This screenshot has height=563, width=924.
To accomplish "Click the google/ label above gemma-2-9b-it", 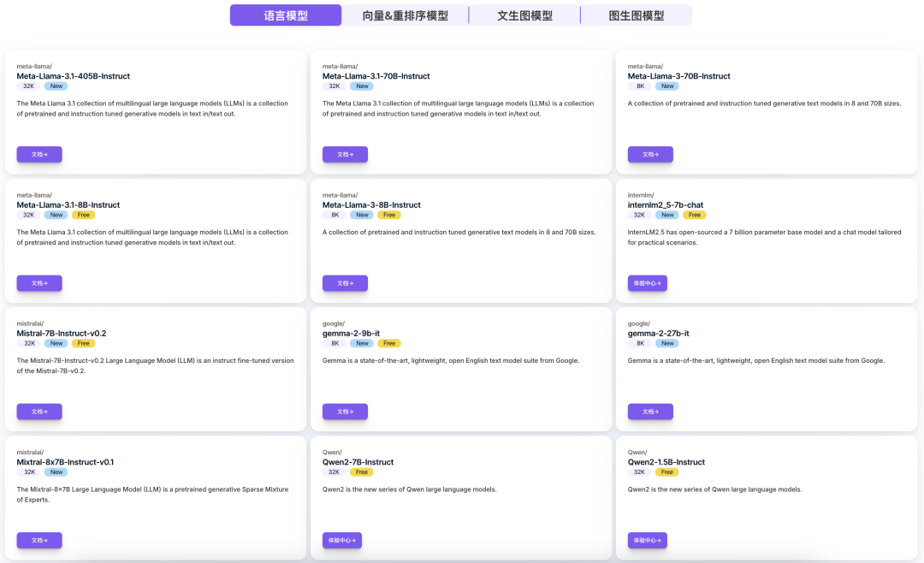I will point(334,323).
